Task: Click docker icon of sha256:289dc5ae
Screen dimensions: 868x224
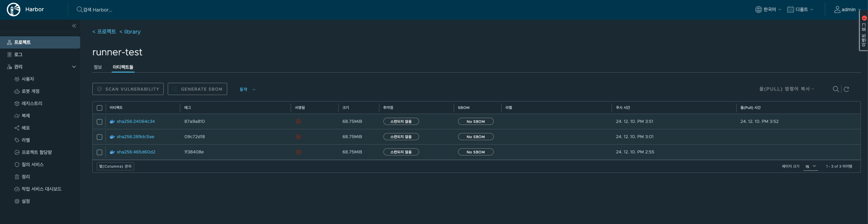Action: [x=112, y=137]
